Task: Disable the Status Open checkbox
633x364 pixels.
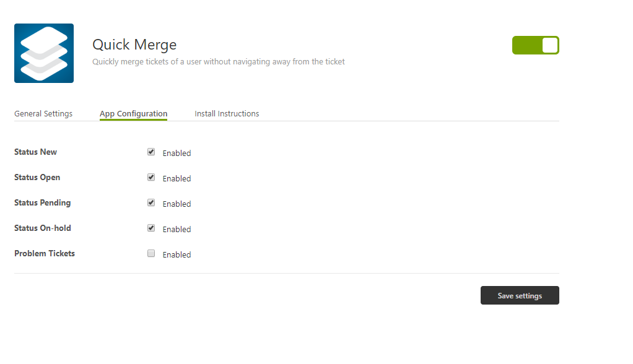Action: click(151, 177)
